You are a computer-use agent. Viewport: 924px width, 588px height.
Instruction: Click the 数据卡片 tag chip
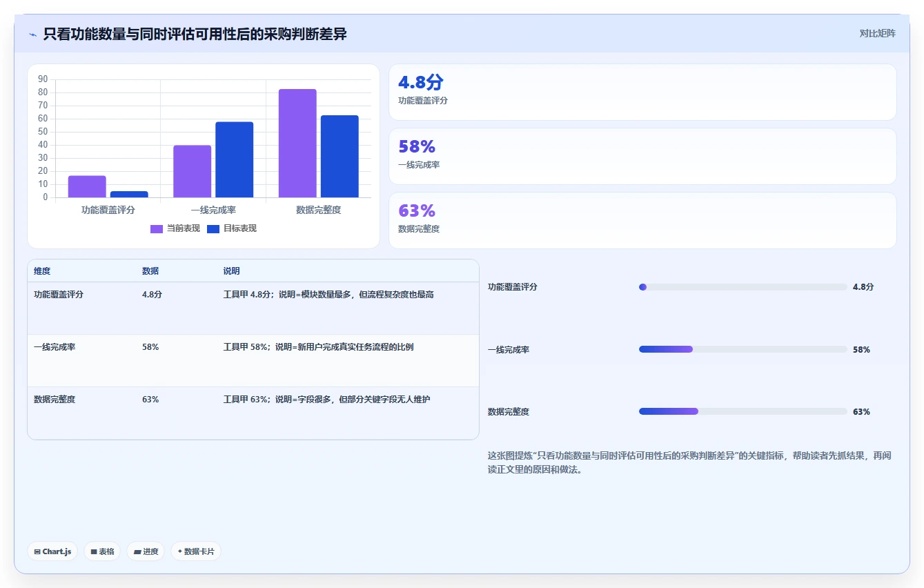pos(196,551)
